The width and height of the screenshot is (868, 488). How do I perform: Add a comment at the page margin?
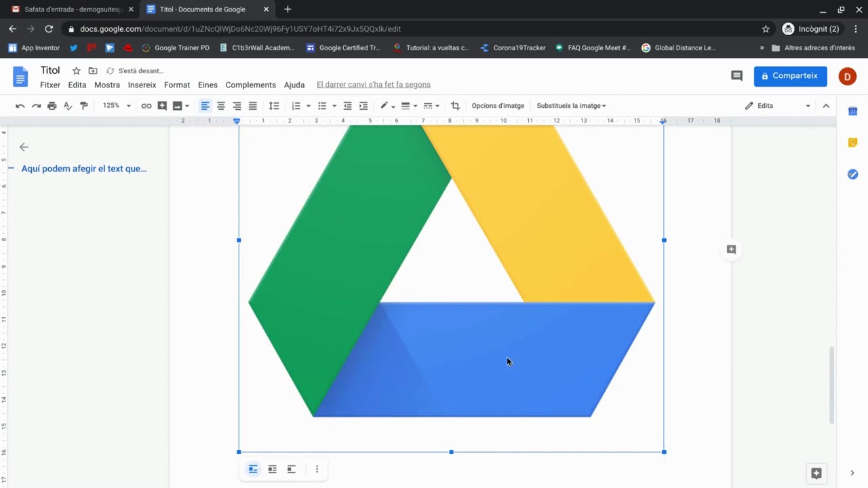(731, 249)
